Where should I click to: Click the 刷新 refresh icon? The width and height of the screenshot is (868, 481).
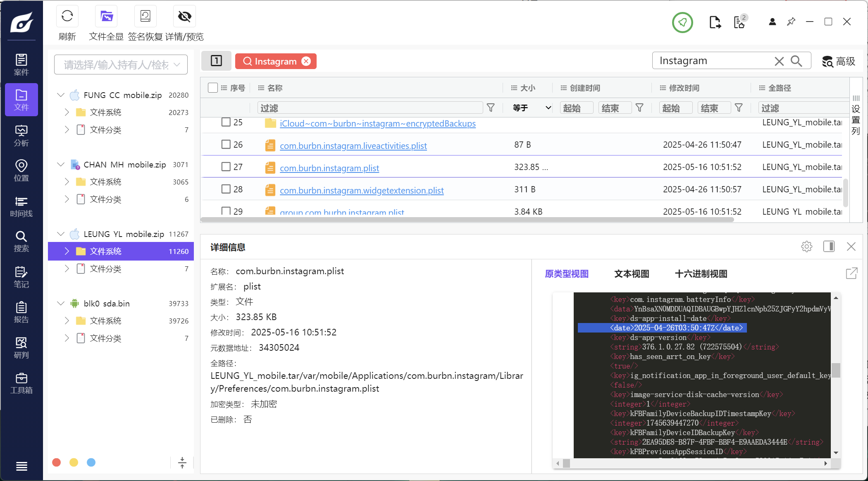[x=67, y=17]
